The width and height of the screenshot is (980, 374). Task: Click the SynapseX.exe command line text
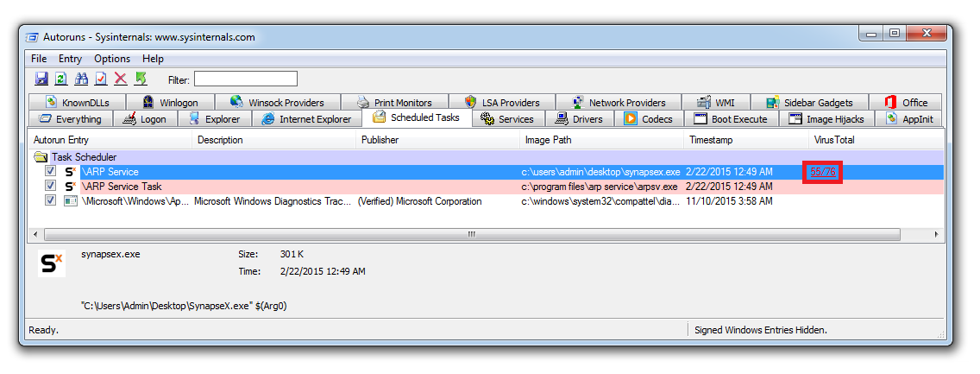[x=184, y=306]
